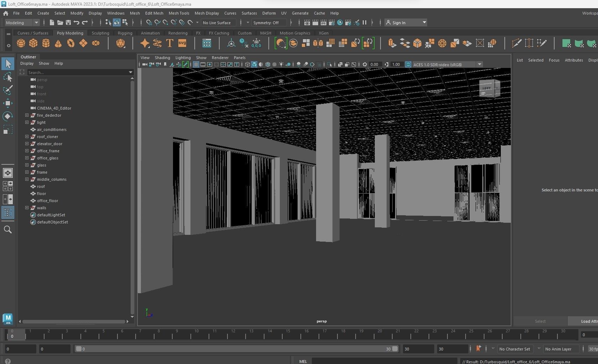The width and height of the screenshot is (598, 364).
Task: Click the Open Scene folder icon
Action: pos(60,22)
